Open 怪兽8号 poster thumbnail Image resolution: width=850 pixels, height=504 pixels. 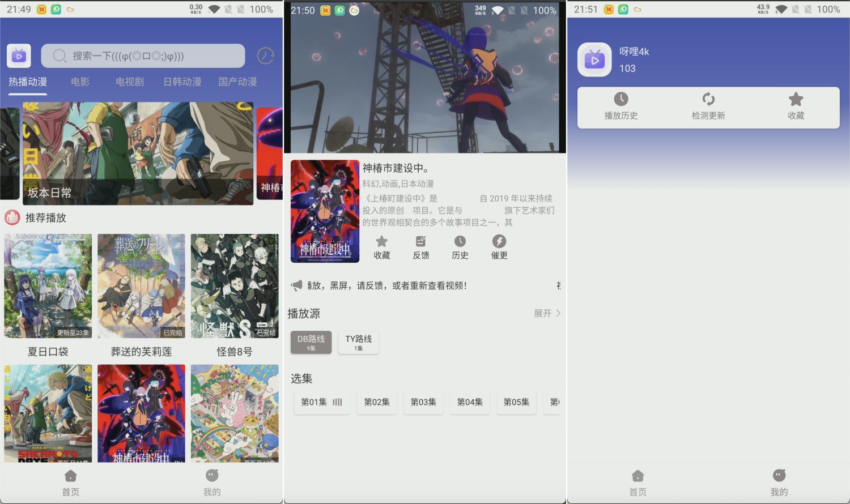(x=235, y=286)
